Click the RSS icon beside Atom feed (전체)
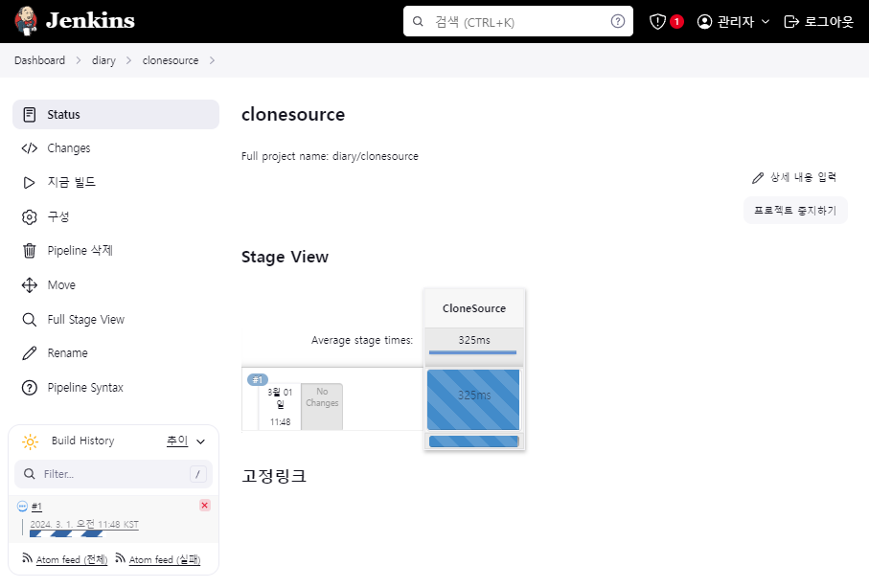Viewport: 869px width, 588px height. [27, 558]
